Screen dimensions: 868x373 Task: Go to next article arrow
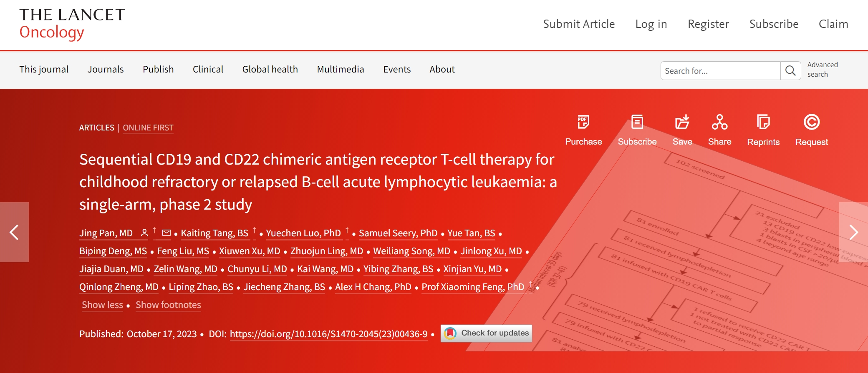[853, 232]
